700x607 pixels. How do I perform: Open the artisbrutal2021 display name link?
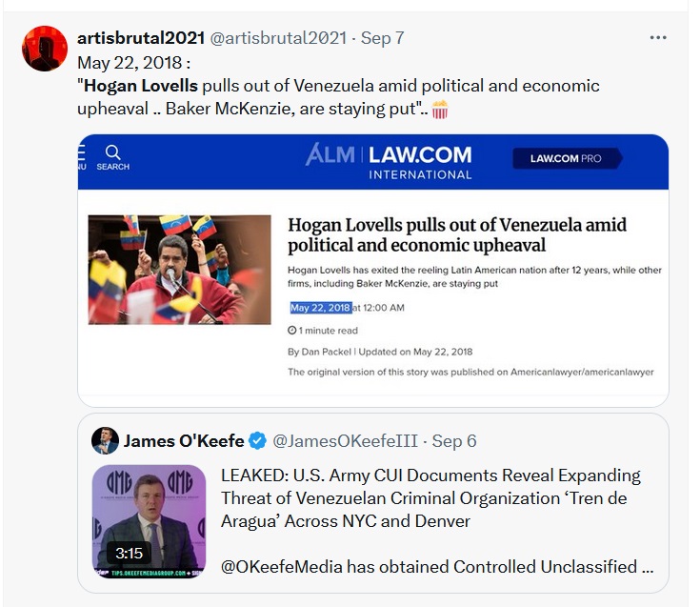click(141, 38)
